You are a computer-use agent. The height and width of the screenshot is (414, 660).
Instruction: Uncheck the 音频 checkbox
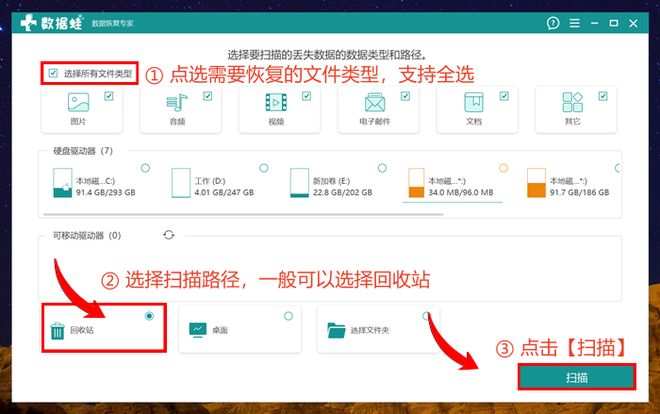[x=208, y=96]
